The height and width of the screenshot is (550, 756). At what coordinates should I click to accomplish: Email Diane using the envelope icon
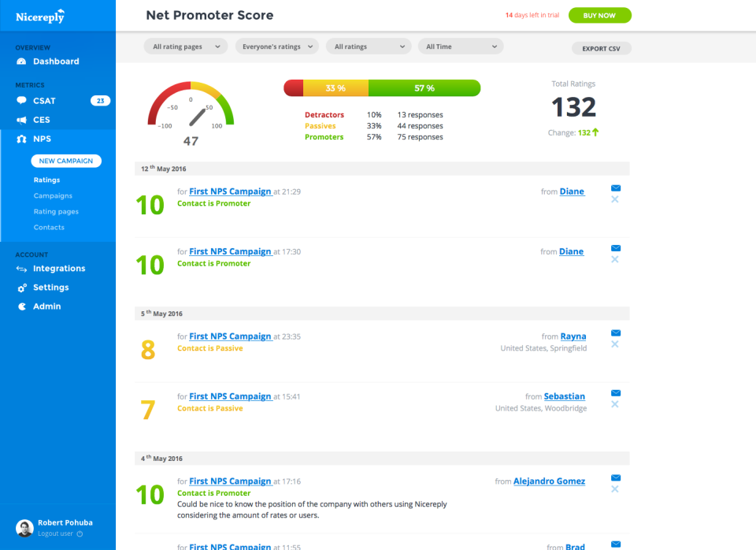[615, 189]
